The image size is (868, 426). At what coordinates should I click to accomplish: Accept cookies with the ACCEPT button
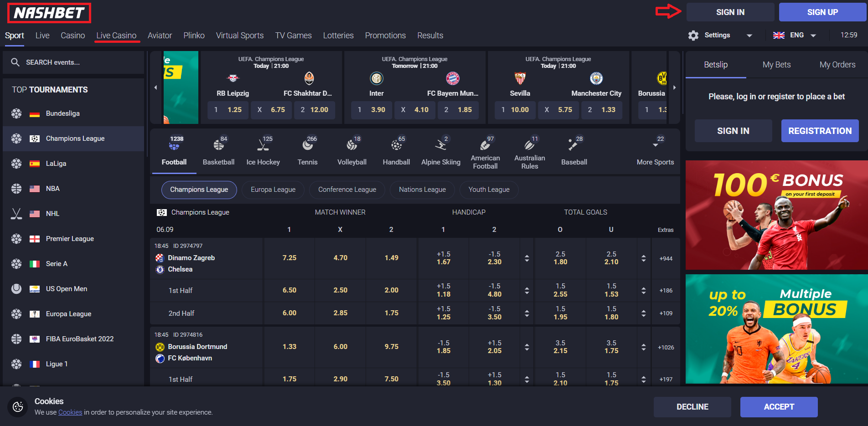tap(779, 407)
